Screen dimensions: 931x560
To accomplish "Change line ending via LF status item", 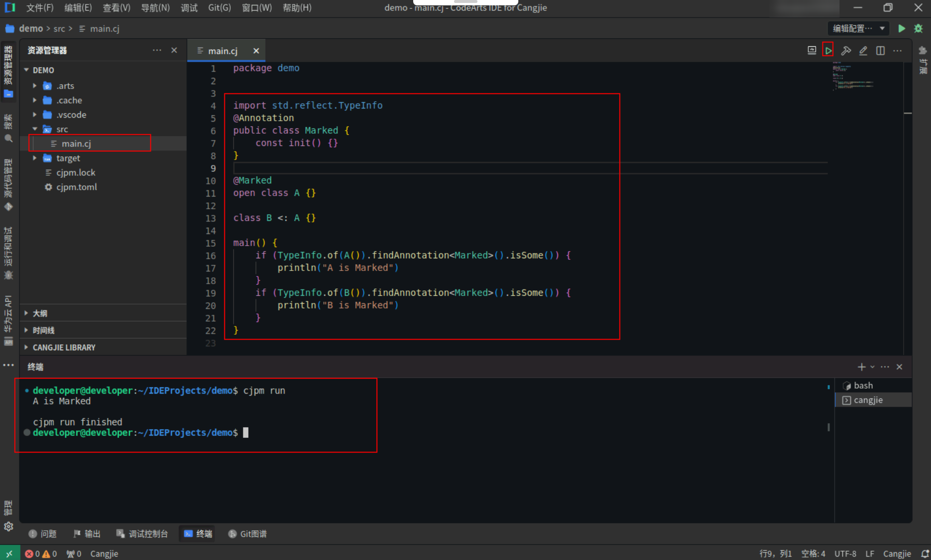I will [870, 554].
